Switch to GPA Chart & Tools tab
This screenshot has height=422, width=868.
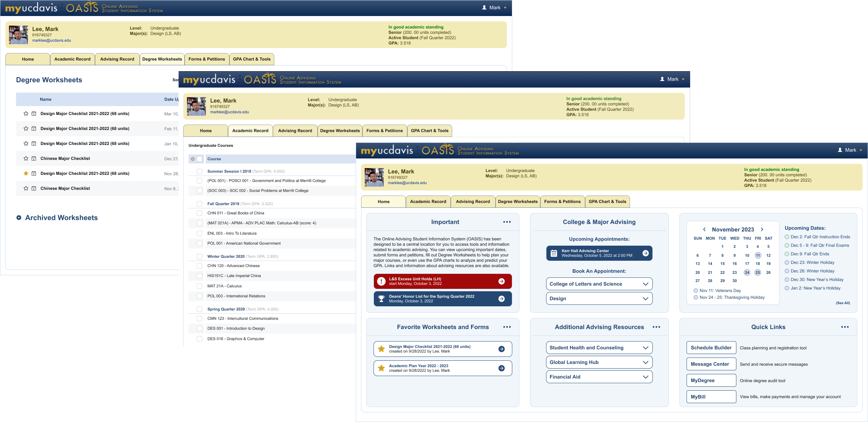[607, 202]
